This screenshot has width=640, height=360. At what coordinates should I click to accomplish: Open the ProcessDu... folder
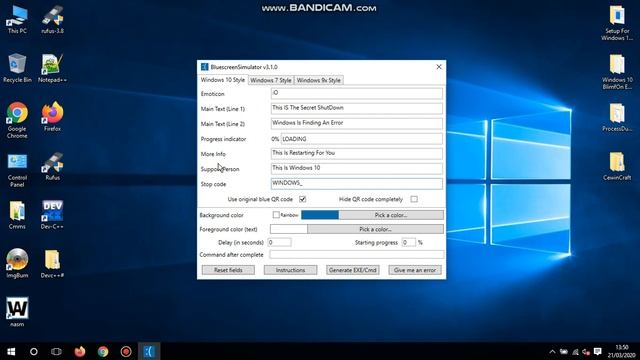(617, 118)
